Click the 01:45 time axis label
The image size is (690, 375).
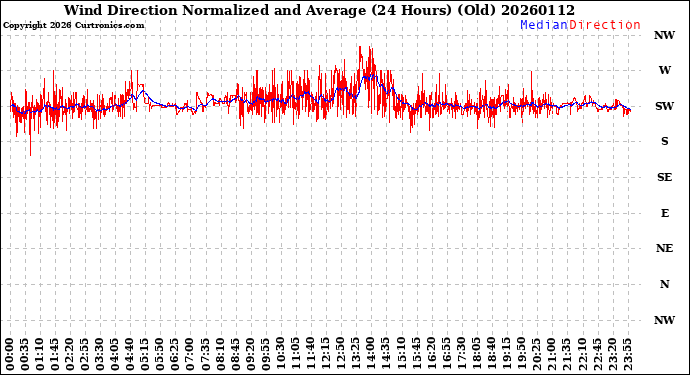click(55, 355)
